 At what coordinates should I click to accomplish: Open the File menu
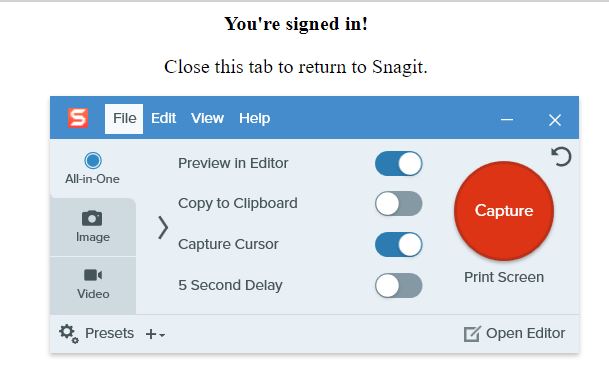(124, 118)
